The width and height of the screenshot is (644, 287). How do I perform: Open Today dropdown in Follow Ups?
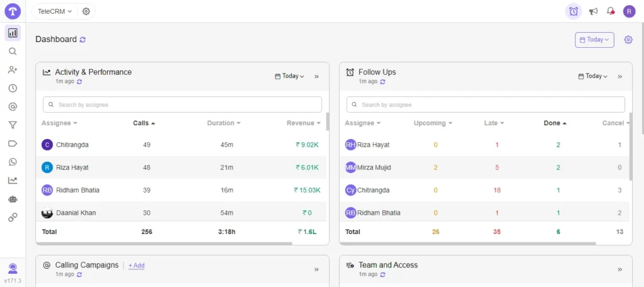(x=593, y=76)
